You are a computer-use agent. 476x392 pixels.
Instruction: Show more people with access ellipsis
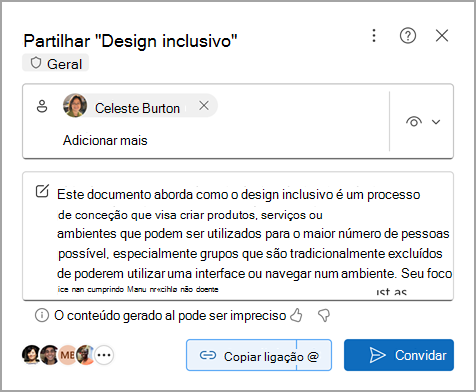[104, 355]
